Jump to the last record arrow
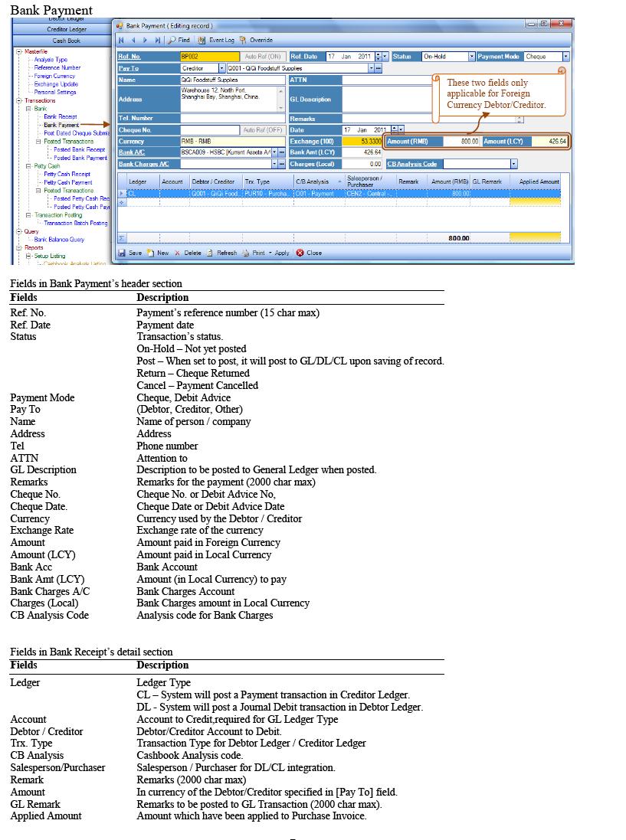The image size is (626, 840). (x=158, y=40)
